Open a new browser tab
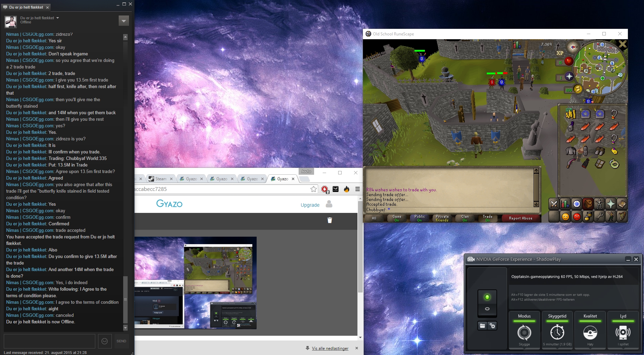The height and width of the screenshot is (355, 644). click(x=304, y=179)
